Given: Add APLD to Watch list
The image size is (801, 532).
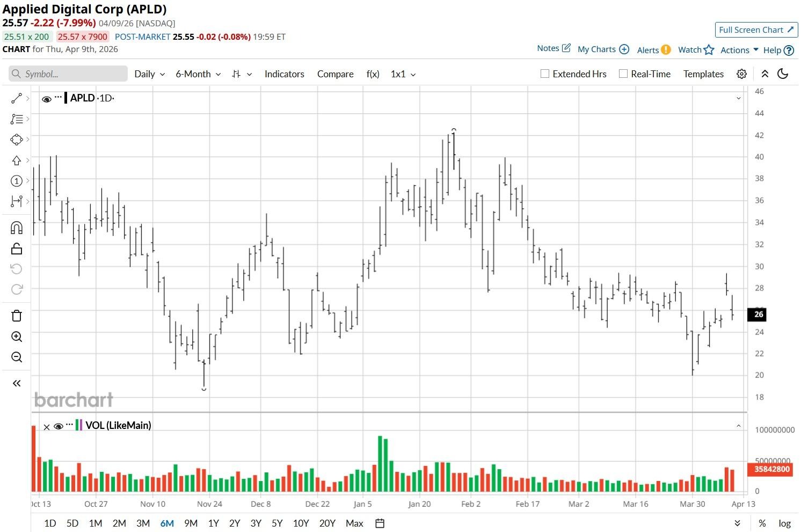Looking at the screenshot, I should [x=696, y=50].
